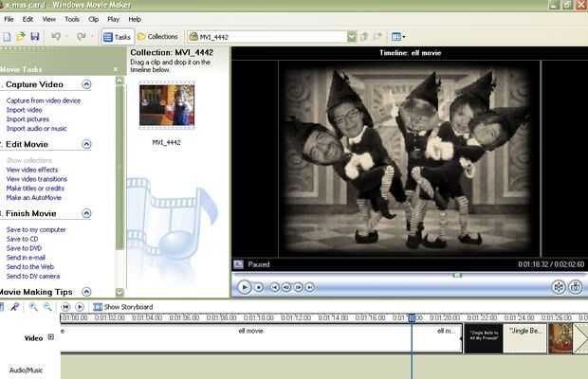Click Save to my computer link
Viewport: 588px width, 379px height.
[36, 229]
